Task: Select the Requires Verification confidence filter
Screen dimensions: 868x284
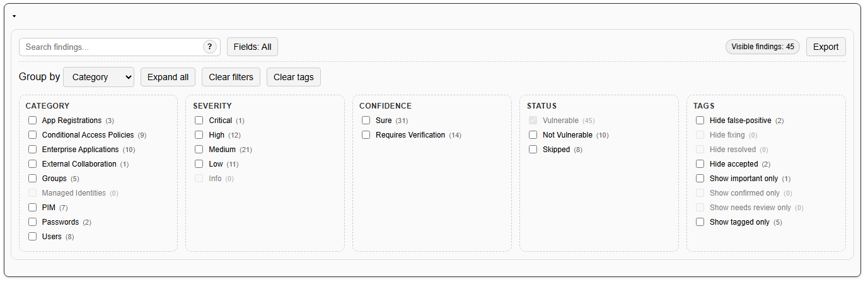Action: coord(366,135)
